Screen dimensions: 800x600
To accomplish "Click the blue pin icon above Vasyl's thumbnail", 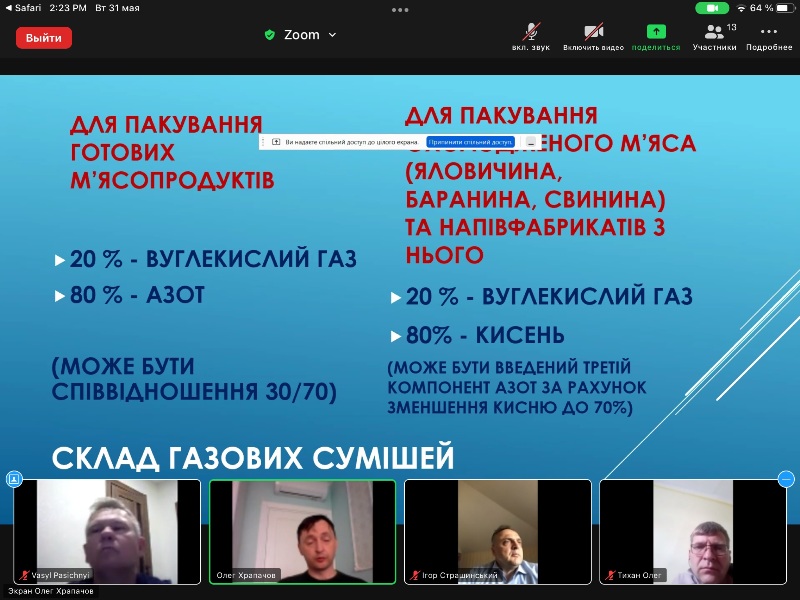I will tap(14, 479).
